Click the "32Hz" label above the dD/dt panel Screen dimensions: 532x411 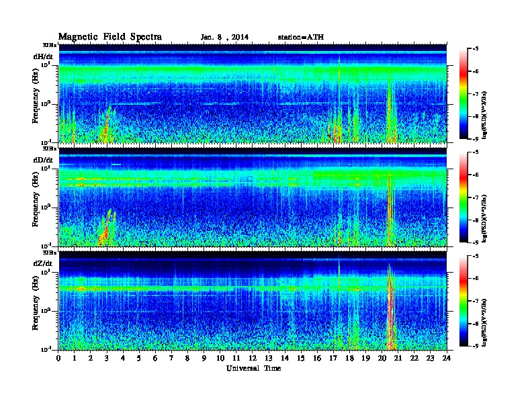point(50,148)
